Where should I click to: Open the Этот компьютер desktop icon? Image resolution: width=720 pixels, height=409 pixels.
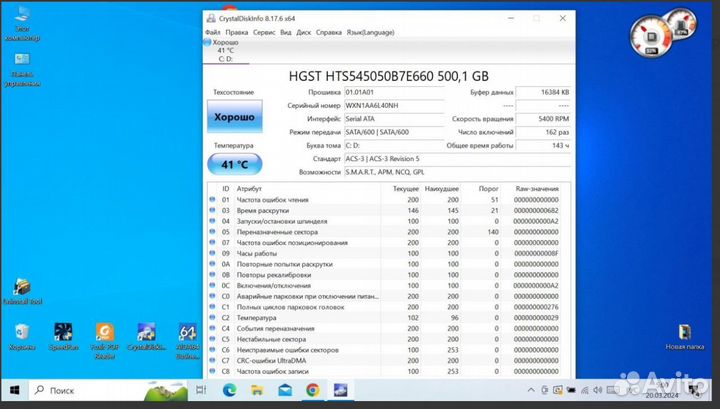[22, 24]
